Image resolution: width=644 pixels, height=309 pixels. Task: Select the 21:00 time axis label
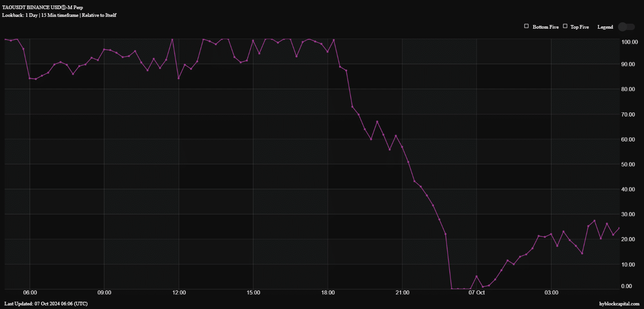pos(402,293)
